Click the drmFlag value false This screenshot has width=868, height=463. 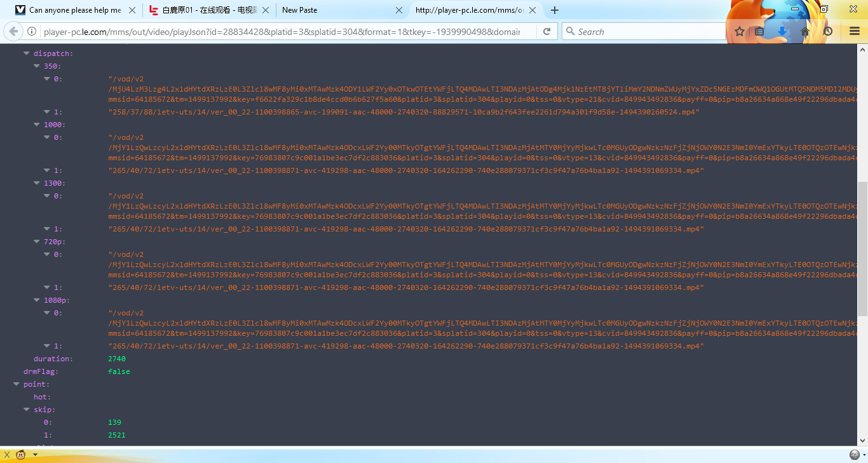pos(119,371)
